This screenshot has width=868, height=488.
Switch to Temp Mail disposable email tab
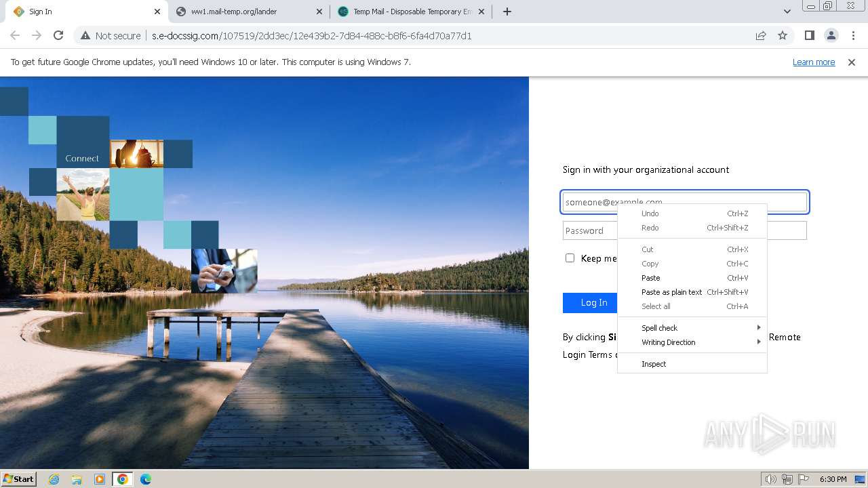(x=411, y=12)
